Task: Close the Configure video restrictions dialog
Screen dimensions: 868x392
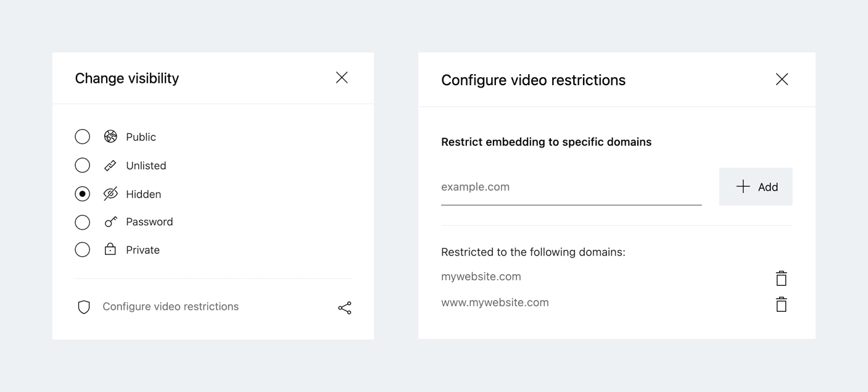Action: pyautogui.click(x=782, y=80)
